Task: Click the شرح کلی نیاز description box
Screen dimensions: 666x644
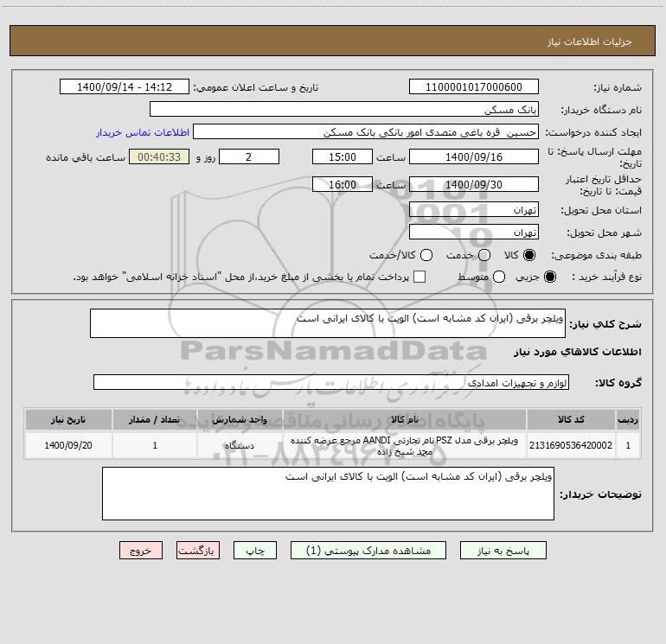Action: coord(328,323)
